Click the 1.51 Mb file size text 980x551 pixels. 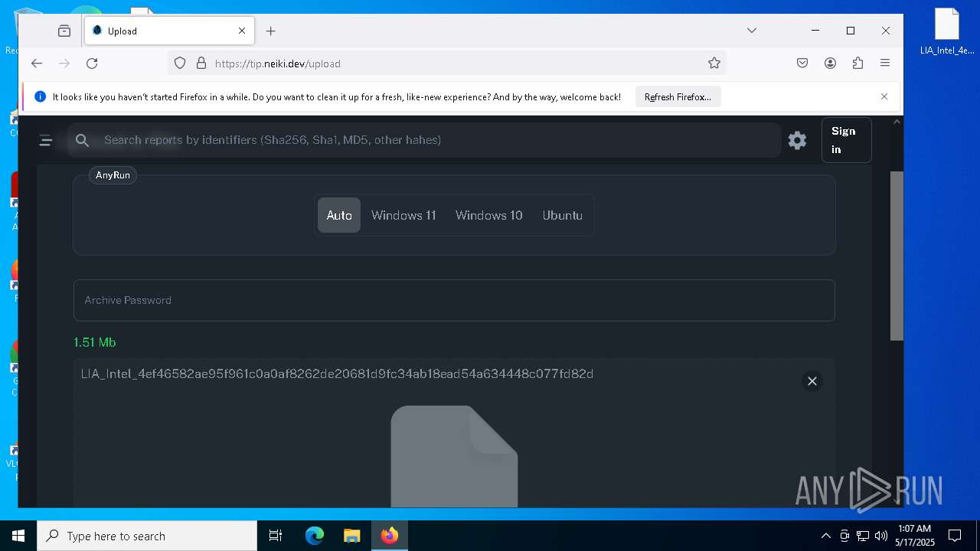coord(95,342)
